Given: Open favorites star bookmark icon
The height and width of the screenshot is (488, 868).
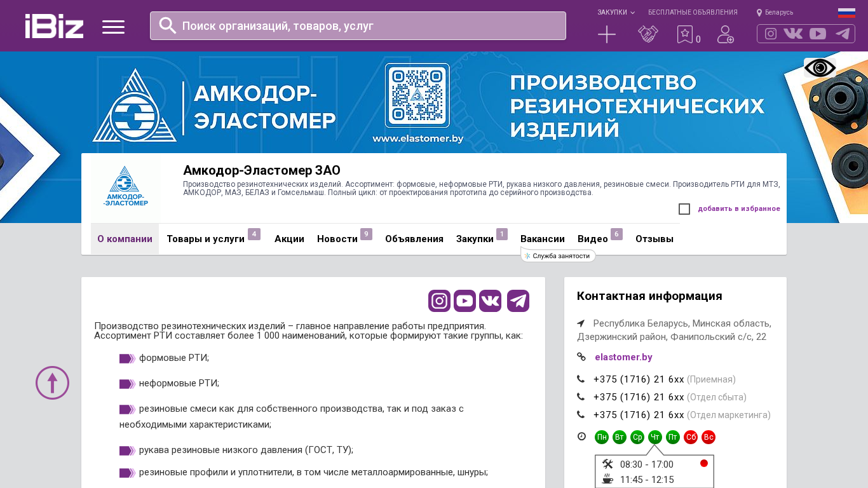Looking at the screenshot, I should tap(685, 34).
